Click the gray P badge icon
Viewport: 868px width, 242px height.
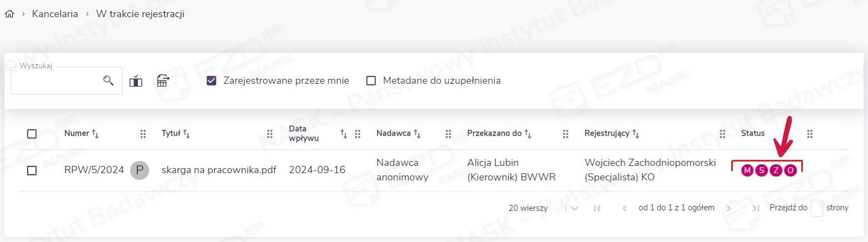140,170
